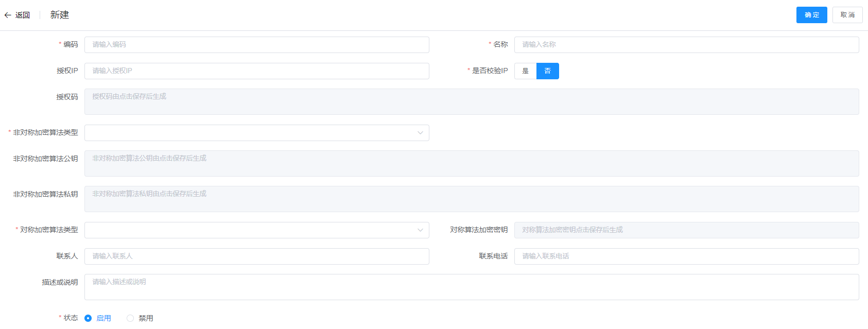Click the 取消 cancel button
The width and height of the screenshot is (868, 329).
847,15
